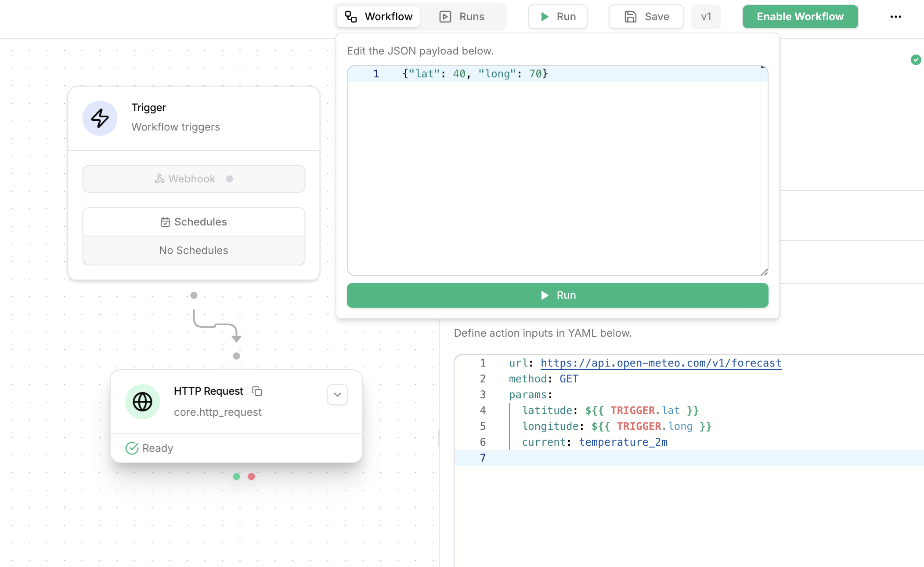Open the Runs tab
Screen dimensions: 924x567
(x=462, y=17)
